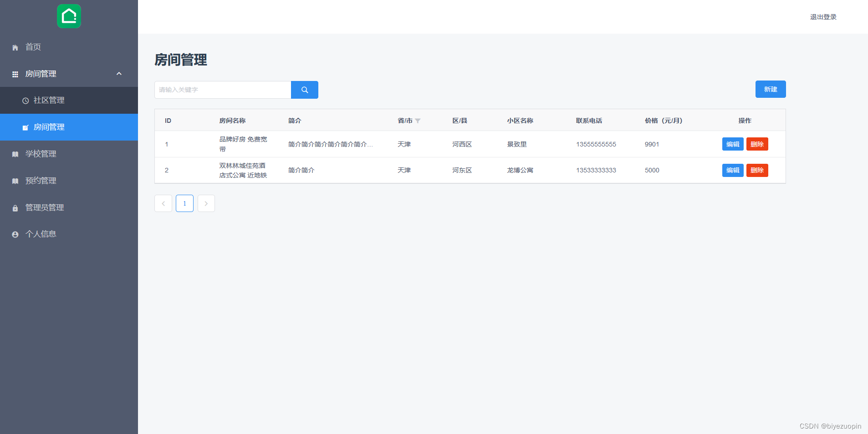868x434 pixels.
Task: Click the 区/县 column header
Action: pyautogui.click(x=460, y=121)
